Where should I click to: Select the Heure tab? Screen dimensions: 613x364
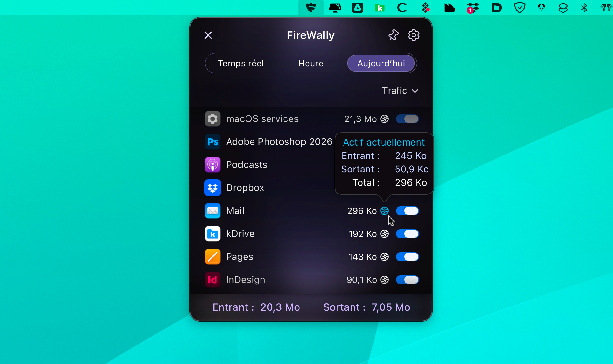(x=310, y=63)
